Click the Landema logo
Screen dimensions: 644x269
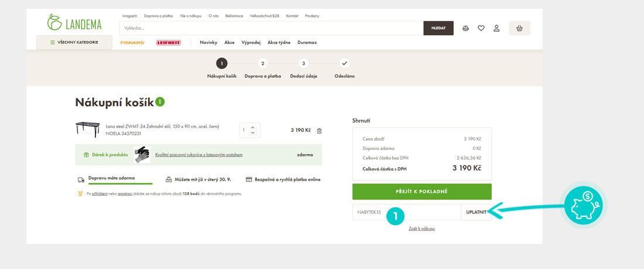(74, 22)
